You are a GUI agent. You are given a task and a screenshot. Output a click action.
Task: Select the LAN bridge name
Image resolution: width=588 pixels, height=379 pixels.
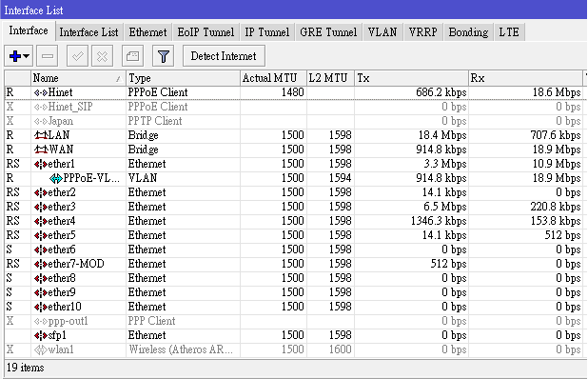coord(59,135)
